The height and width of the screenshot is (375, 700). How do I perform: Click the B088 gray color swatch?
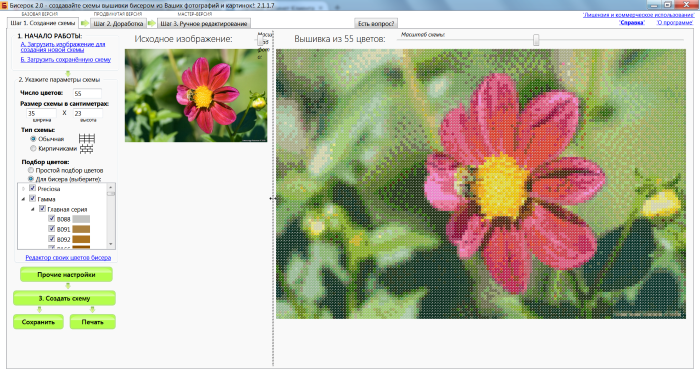[81, 219]
